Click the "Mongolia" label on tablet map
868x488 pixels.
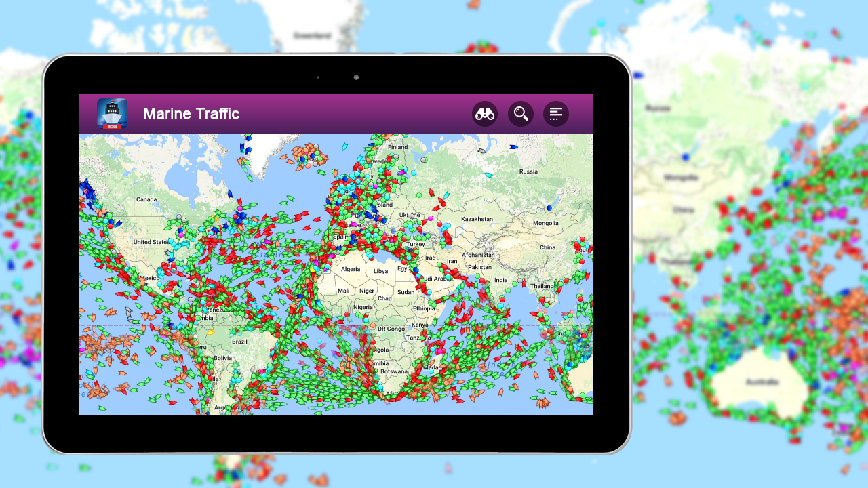coord(546,223)
